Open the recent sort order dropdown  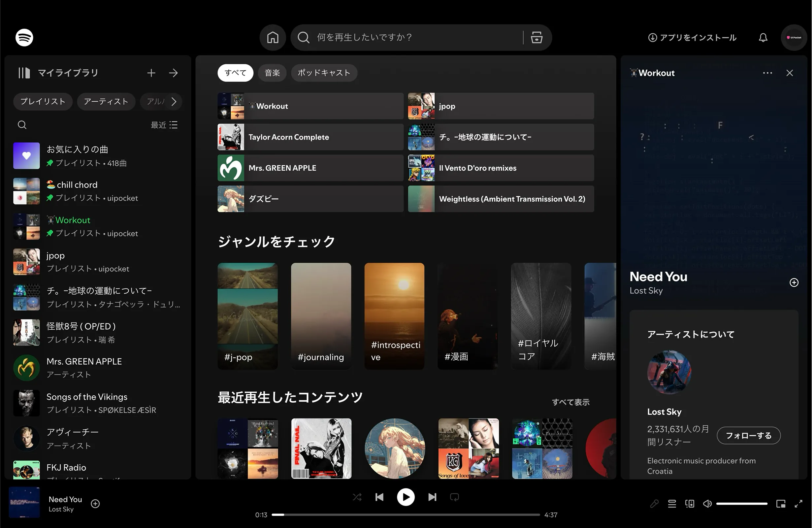164,125
